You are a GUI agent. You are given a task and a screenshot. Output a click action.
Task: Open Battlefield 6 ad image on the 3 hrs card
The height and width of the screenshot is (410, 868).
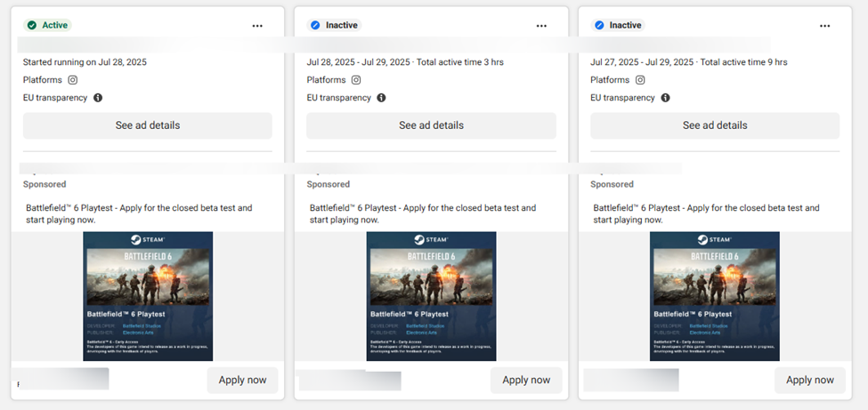click(x=431, y=296)
